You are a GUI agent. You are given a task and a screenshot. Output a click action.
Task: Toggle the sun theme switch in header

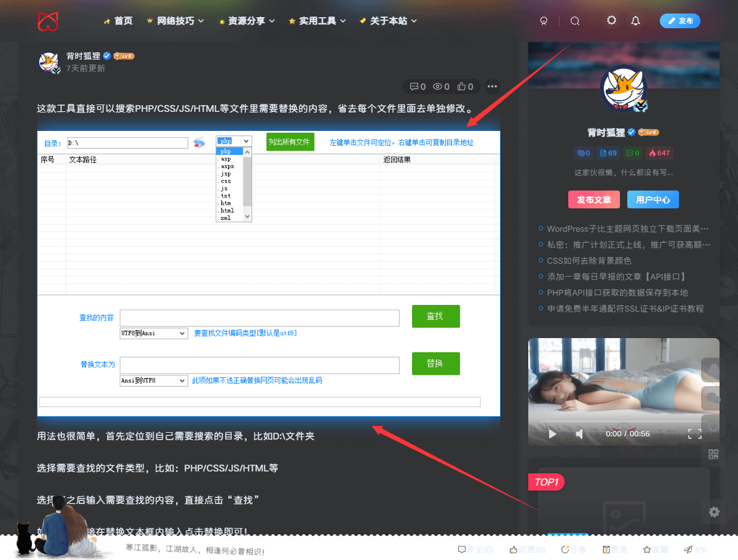(x=611, y=20)
